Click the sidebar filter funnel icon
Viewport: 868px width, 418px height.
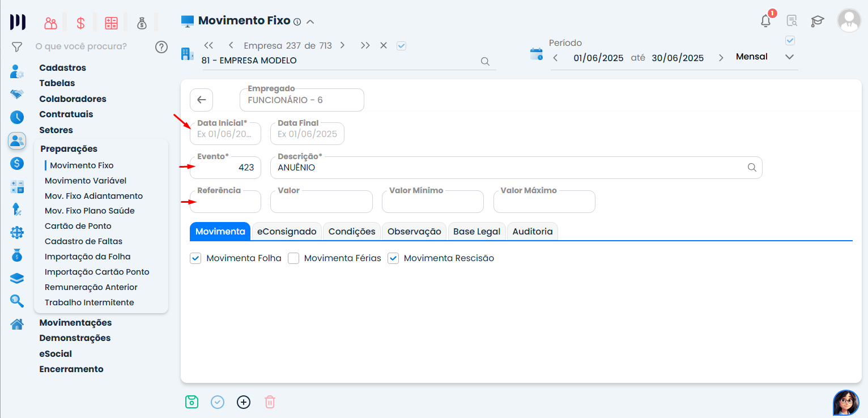(17, 46)
